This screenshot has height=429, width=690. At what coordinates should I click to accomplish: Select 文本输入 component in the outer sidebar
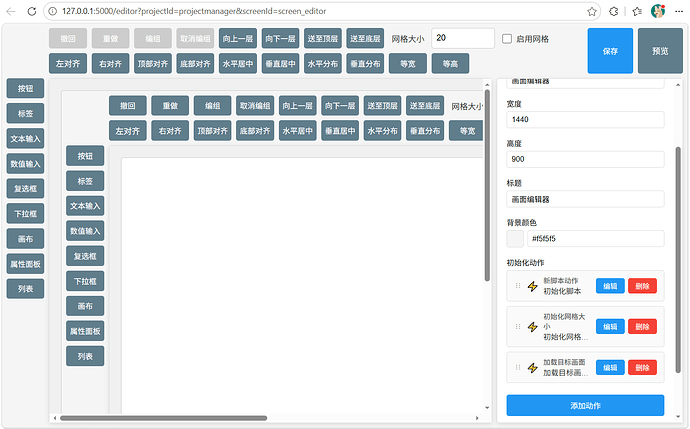26,139
